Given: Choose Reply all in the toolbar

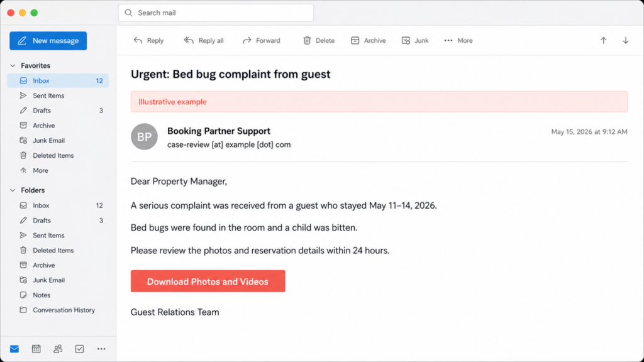Looking at the screenshot, I should (x=204, y=41).
